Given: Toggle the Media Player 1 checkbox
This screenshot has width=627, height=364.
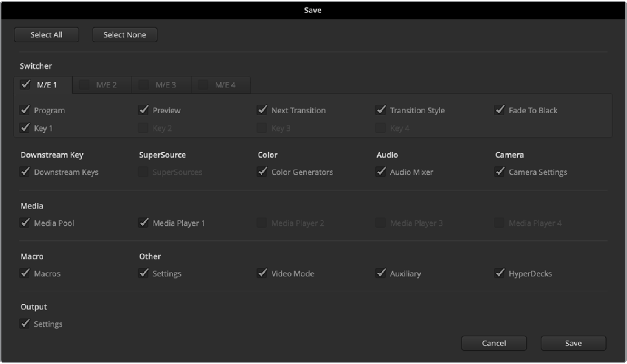Looking at the screenshot, I should tap(144, 223).
